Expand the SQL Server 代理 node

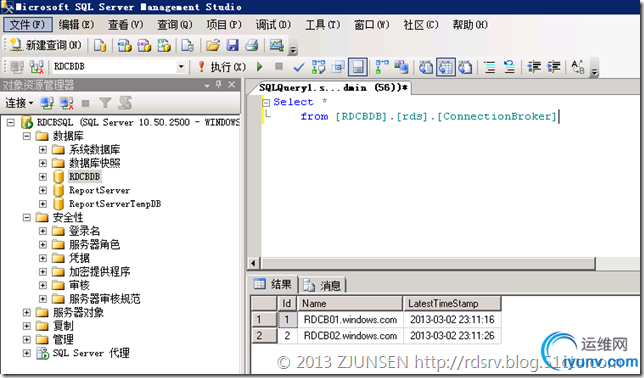tap(27, 353)
